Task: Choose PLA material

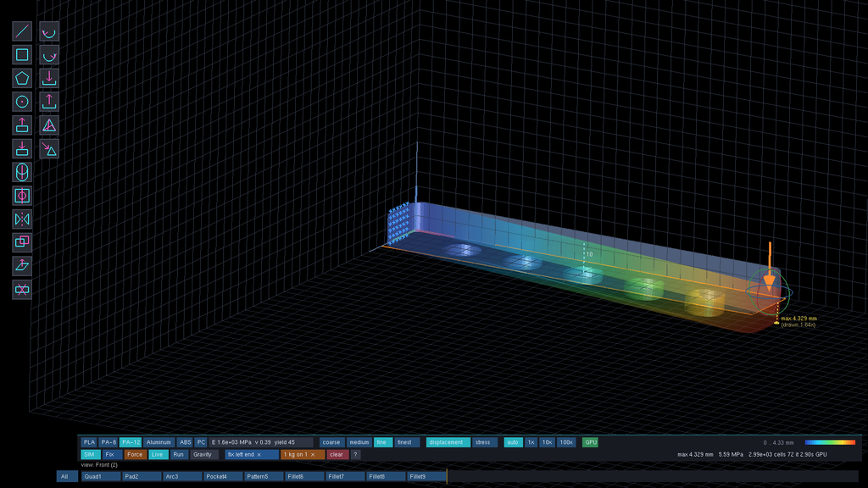Action: [89, 442]
